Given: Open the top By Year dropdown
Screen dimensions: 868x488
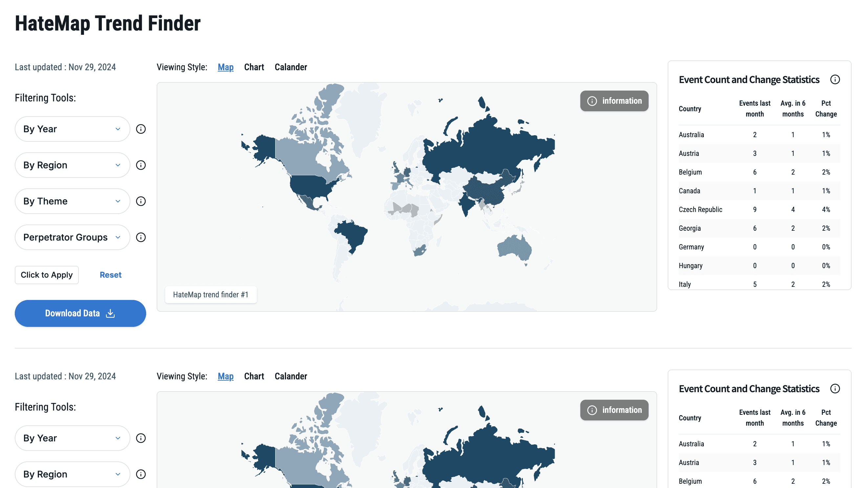Looking at the screenshot, I should click(72, 129).
